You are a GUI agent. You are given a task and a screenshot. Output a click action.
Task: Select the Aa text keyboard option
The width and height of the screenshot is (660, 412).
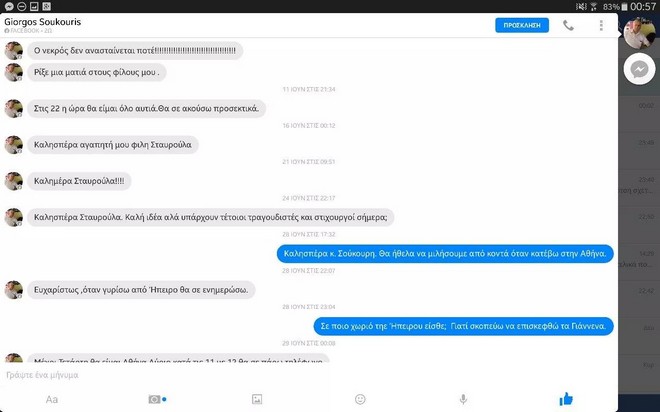coord(52,399)
